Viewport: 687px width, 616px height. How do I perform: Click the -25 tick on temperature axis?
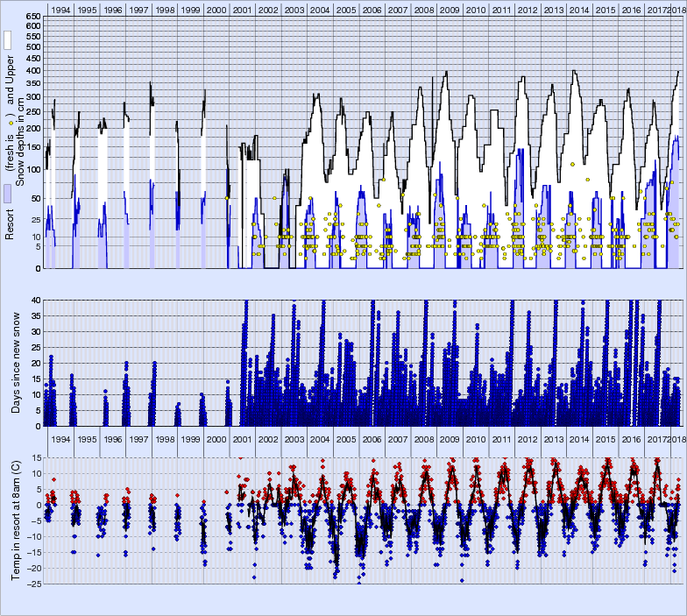tap(33, 584)
